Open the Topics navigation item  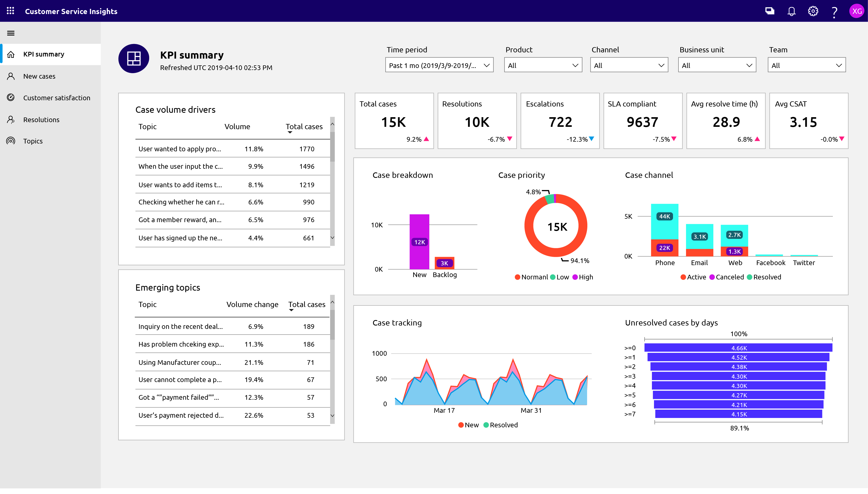33,141
